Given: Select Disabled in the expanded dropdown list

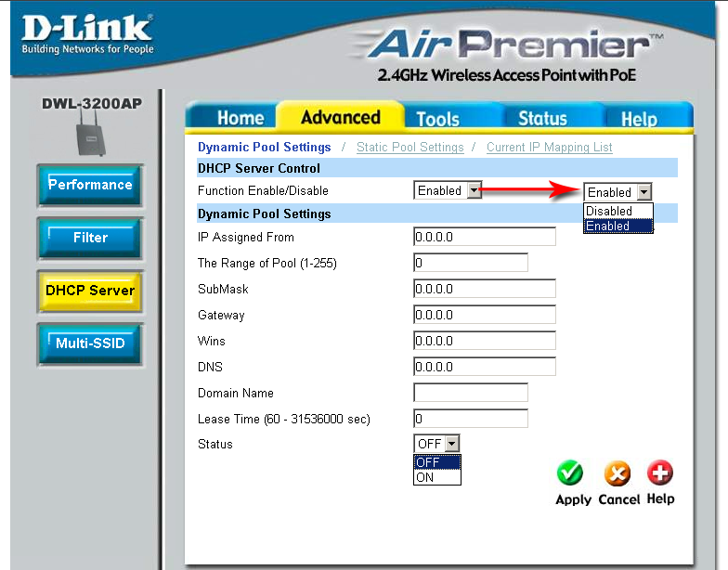Looking at the screenshot, I should click(x=618, y=211).
